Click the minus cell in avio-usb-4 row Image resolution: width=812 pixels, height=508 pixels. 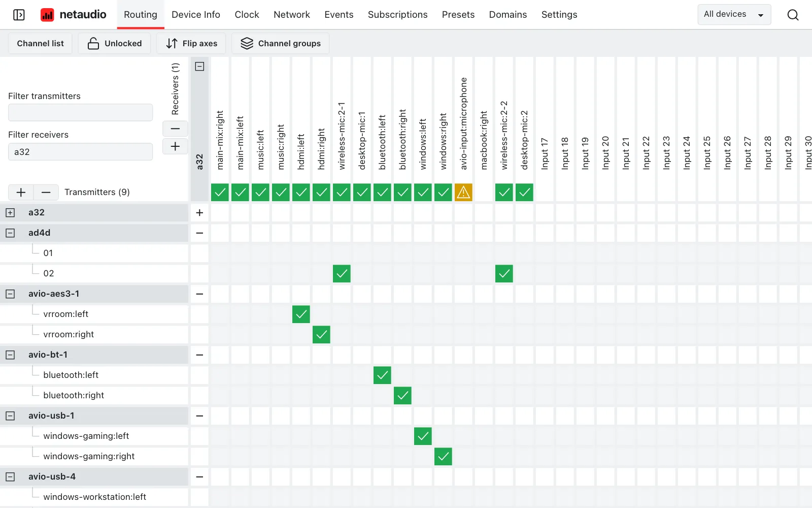click(199, 477)
